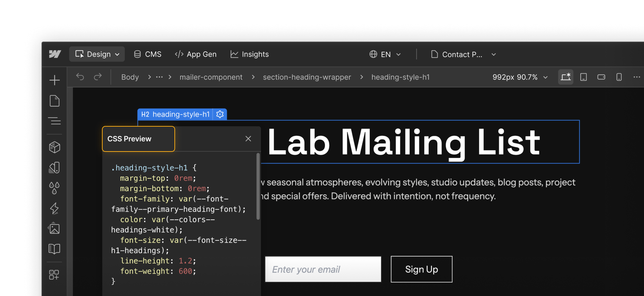This screenshot has height=296, width=644.
Task: Close the CSS Preview panel
Action: tap(248, 139)
